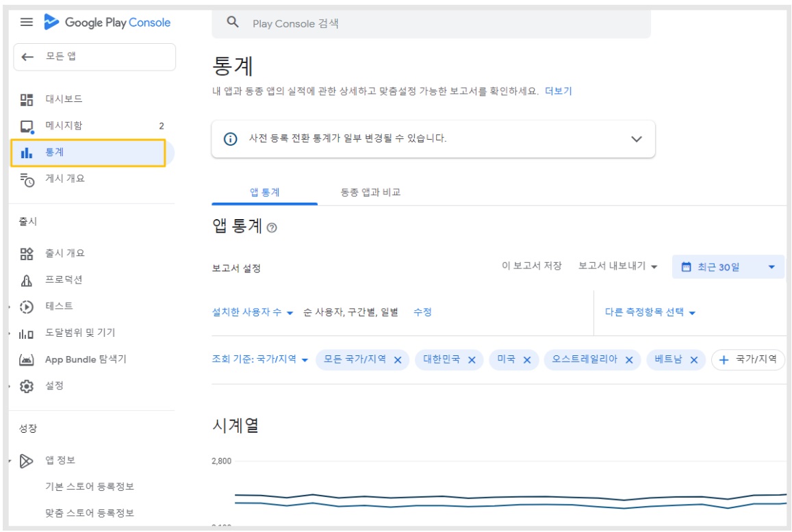Switch to 동종 앱과 비교 tab

click(370, 192)
